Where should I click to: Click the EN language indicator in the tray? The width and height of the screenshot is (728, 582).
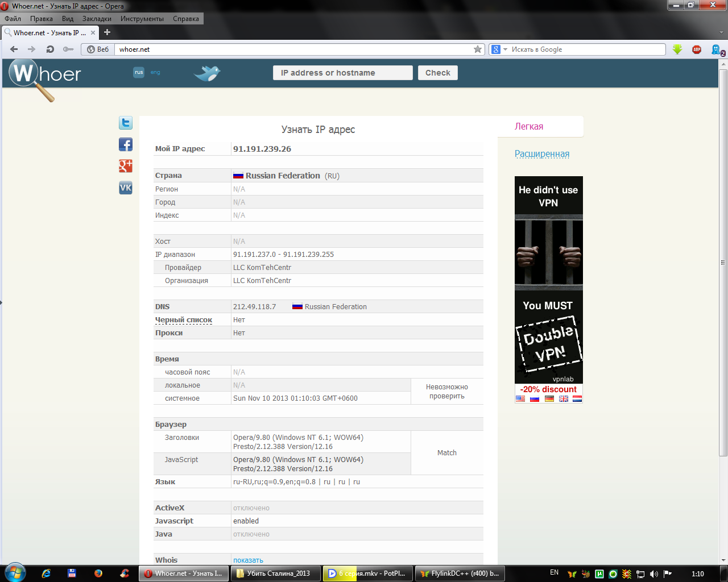tap(554, 573)
